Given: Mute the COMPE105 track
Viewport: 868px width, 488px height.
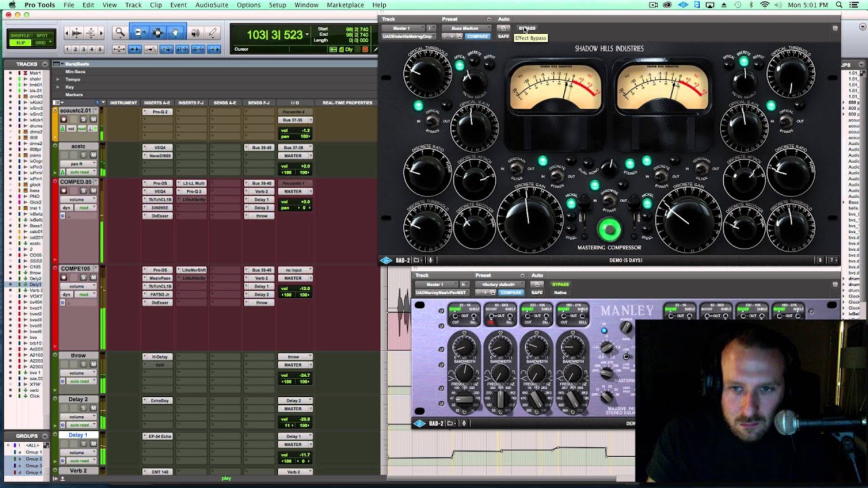Looking at the screenshot, I should pos(93,278).
